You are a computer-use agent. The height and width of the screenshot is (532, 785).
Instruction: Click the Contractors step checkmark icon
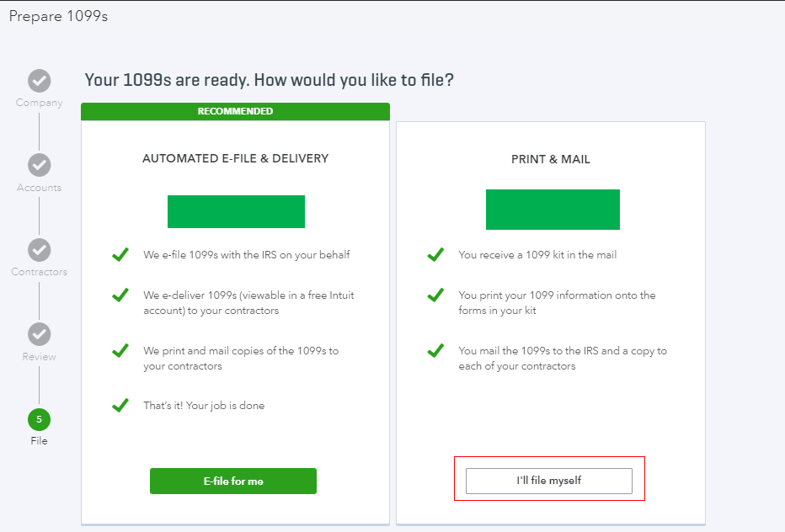[x=39, y=250]
